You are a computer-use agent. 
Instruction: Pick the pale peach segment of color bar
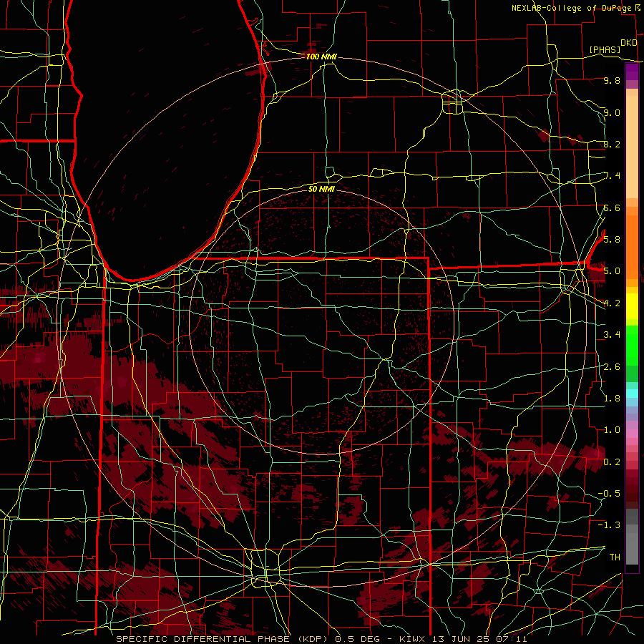pyautogui.click(x=632, y=148)
